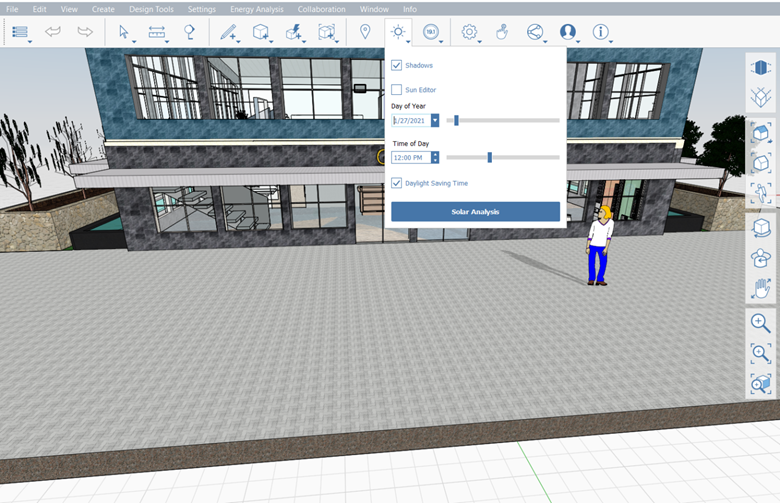Open the View menu
This screenshot has width=780, height=503.
[x=69, y=9]
